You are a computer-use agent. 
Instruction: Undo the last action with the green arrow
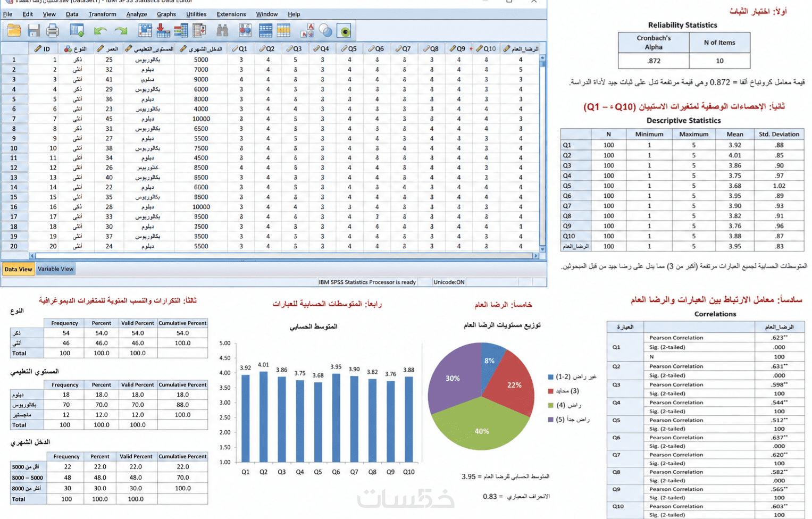100,31
